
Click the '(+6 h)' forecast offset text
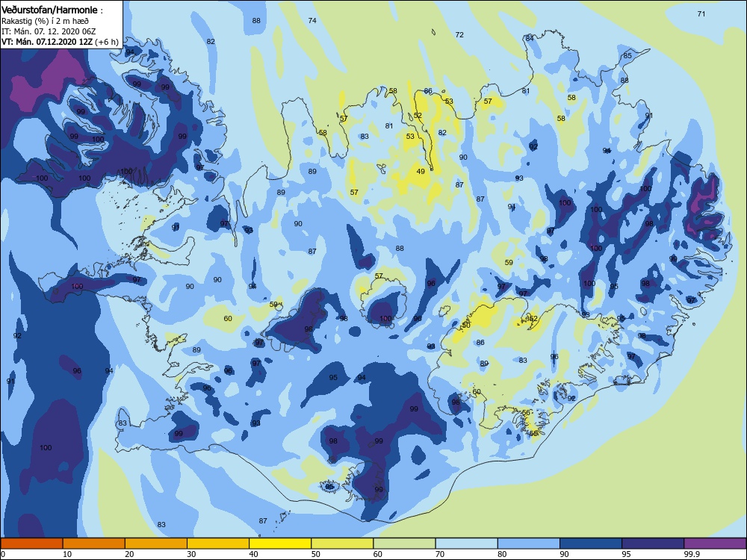tap(107, 42)
